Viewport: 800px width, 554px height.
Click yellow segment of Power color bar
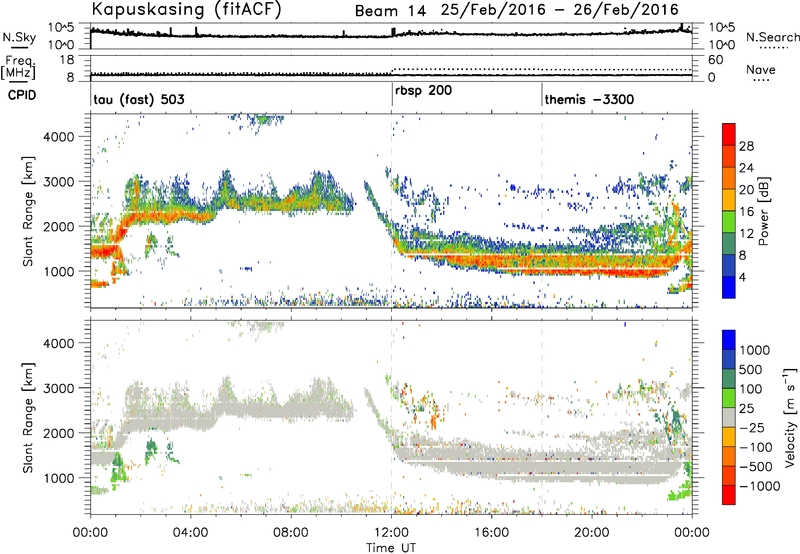click(x=729, y=200)
